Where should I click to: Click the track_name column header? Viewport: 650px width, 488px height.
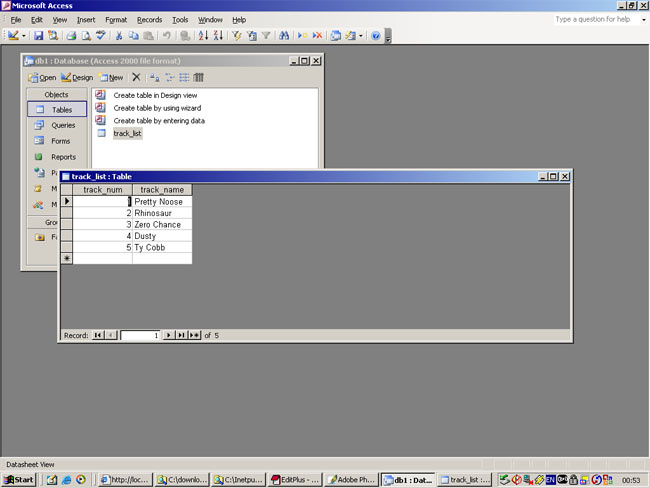point(161,189)
